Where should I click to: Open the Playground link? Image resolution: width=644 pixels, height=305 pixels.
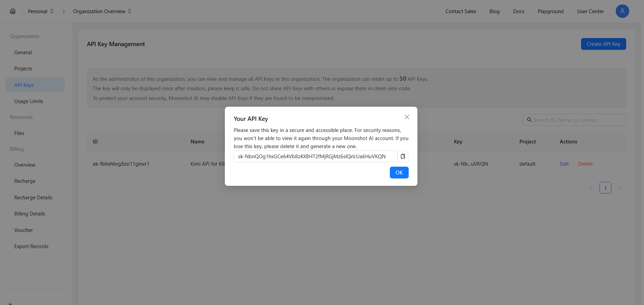[x=550, y=11]
